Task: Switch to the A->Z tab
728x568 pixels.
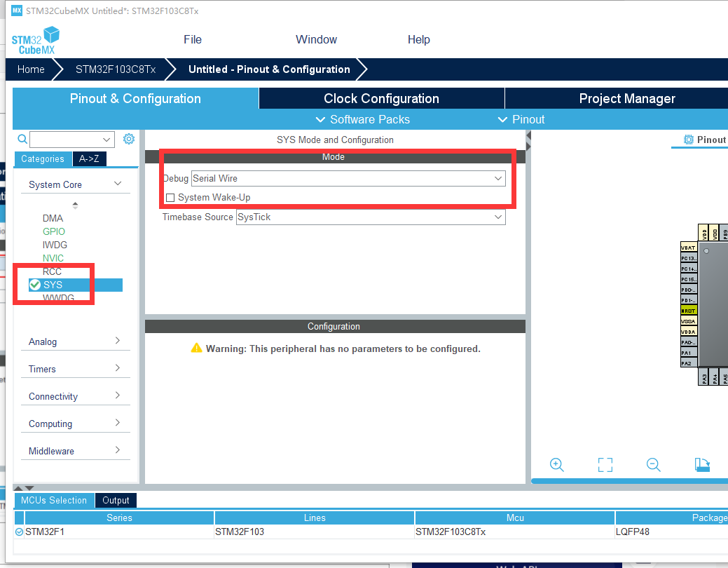Action: (x=89, y=159)
